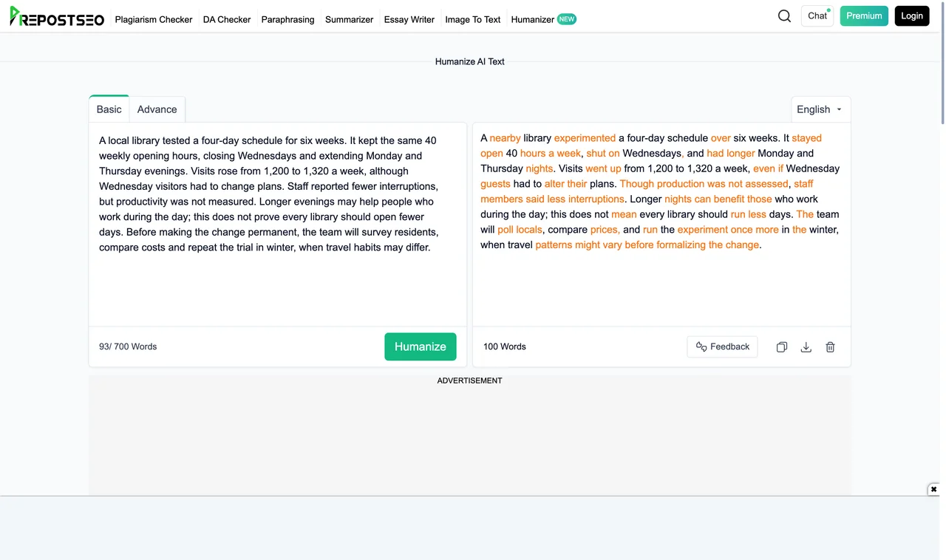Close the bottom ad banner

click(x=933, y=489)
